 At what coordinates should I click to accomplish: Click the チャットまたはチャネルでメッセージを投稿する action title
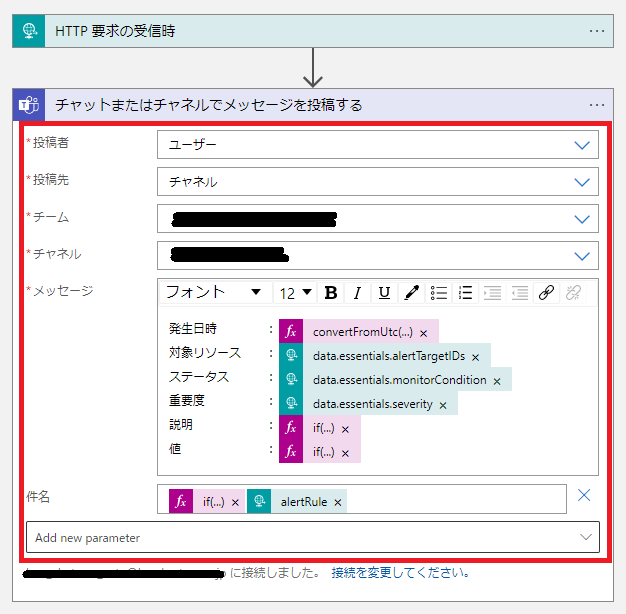[209, 105]
